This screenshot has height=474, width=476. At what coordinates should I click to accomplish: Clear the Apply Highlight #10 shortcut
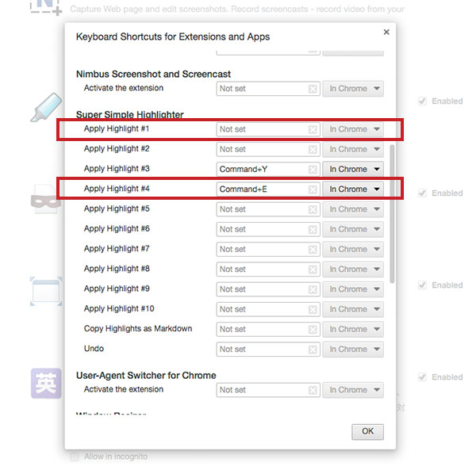click(x=313, y=310)
